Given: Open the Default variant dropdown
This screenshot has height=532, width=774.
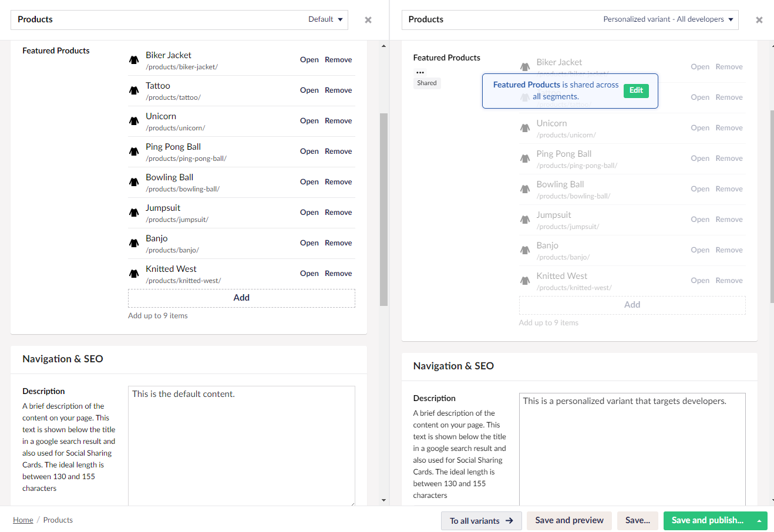Looking at the screenshot, I should tap(325, 19).
